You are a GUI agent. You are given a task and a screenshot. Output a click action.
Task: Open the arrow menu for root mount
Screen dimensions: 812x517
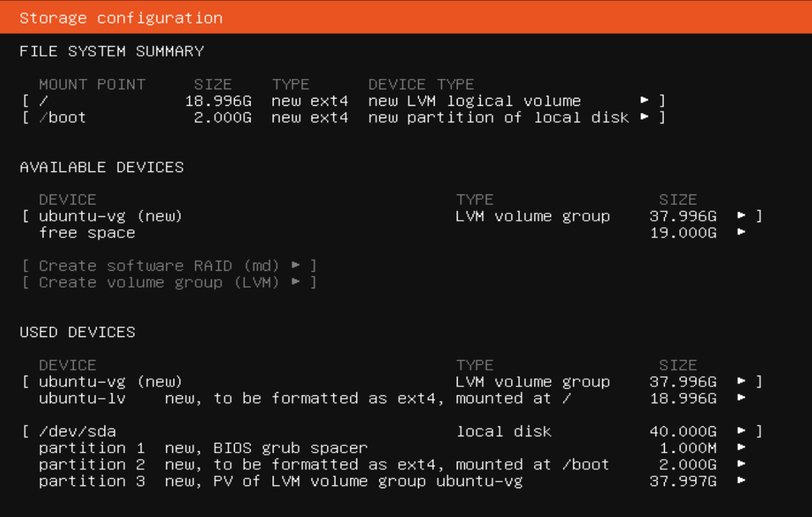[645, 101]
